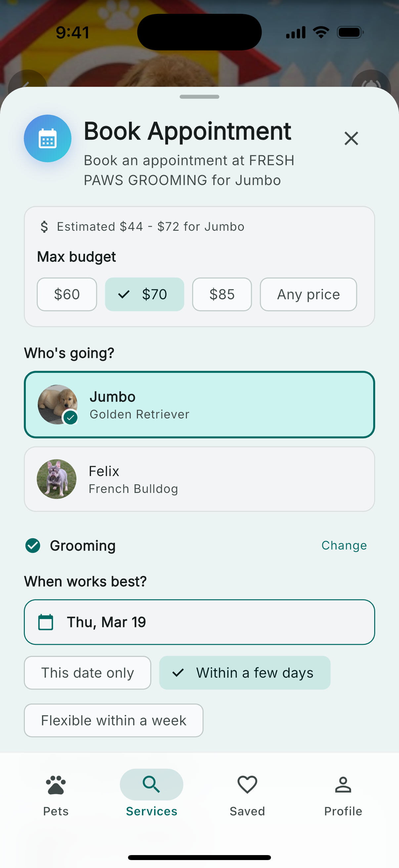Select Felix the French Bulldog
This screenshot has height=868, width=399.
coord(199,479)
